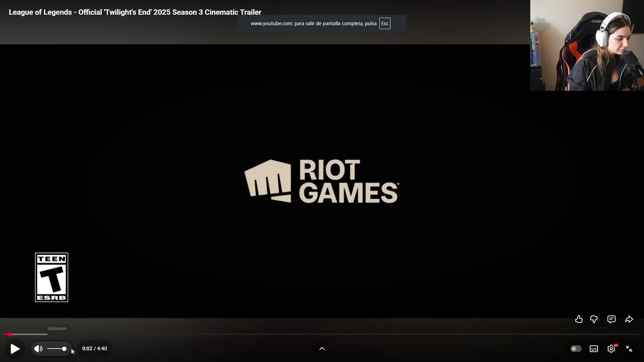644x362 pixels.
Task: Click the 0:02 / 4:40 time display
Action: (95, 348)
